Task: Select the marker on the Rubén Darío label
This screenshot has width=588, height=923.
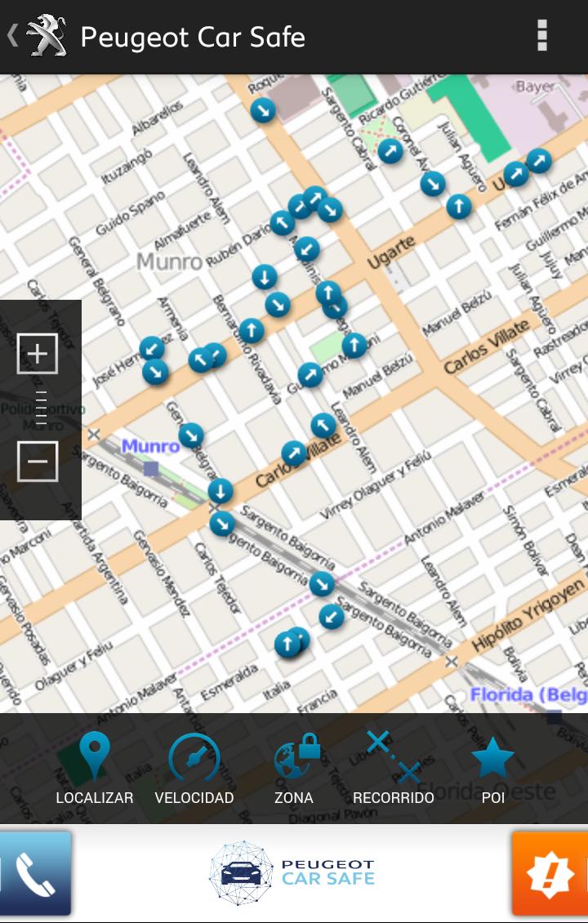Action: pyautogui.click(x=282, y=223)
